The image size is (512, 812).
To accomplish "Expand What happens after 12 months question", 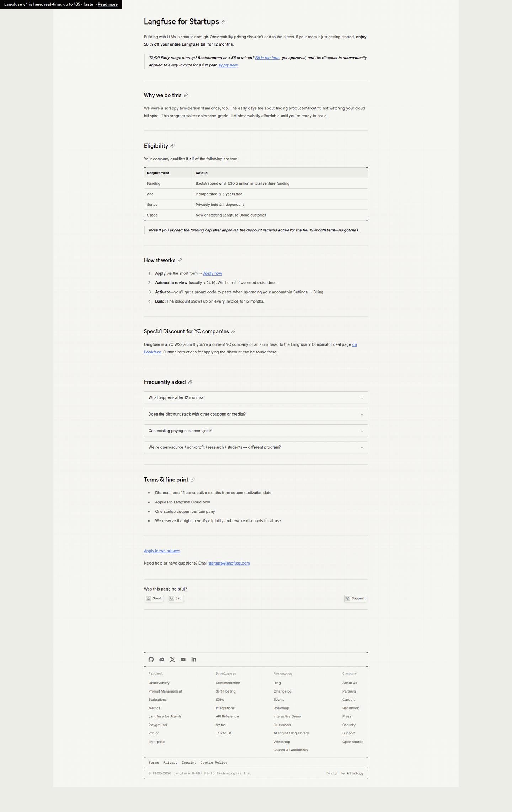I will coord(256,398).
